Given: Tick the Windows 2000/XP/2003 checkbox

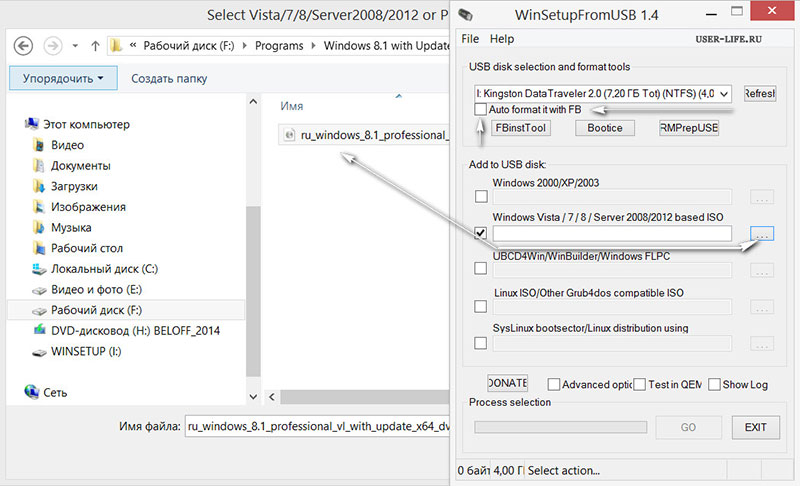Looking at the screenshot, I should point(481,196).
